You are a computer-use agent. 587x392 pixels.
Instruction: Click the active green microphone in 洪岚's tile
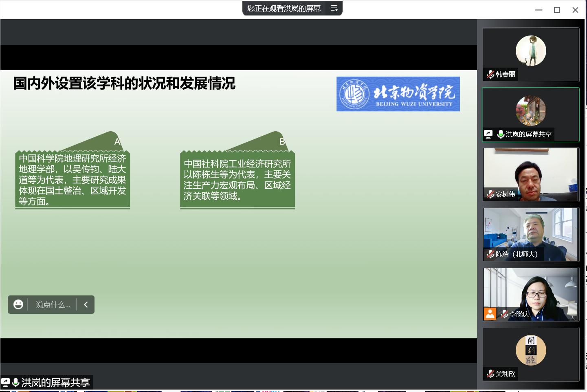pyautogui.click(x=501, y=134)
